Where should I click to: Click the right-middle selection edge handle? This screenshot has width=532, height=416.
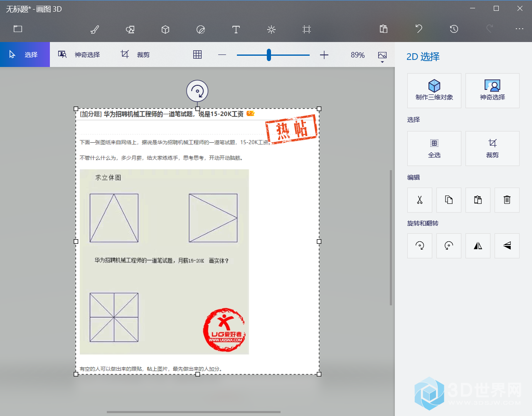pyautogui.click(x=319, y=241)
